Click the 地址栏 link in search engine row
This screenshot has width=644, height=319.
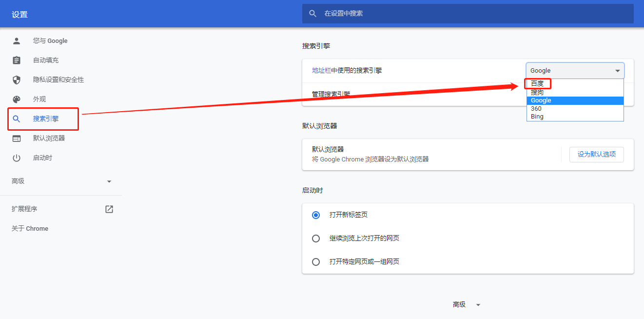(321, 71)
